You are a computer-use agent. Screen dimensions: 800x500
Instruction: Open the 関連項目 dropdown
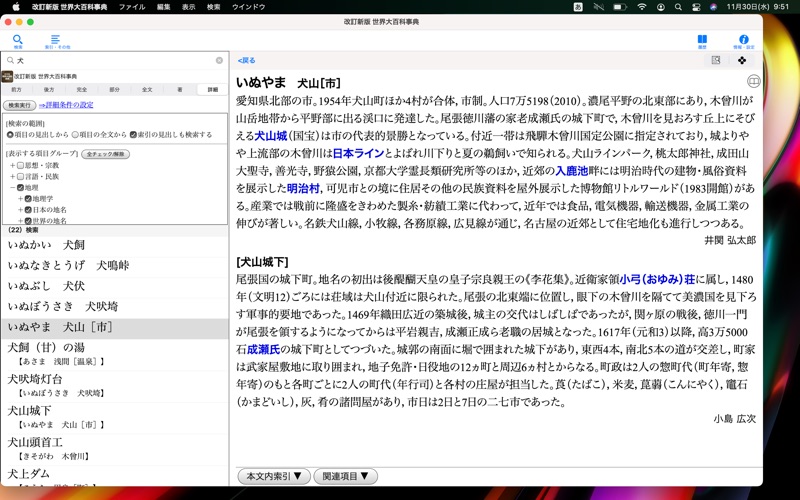coord(345,477)
